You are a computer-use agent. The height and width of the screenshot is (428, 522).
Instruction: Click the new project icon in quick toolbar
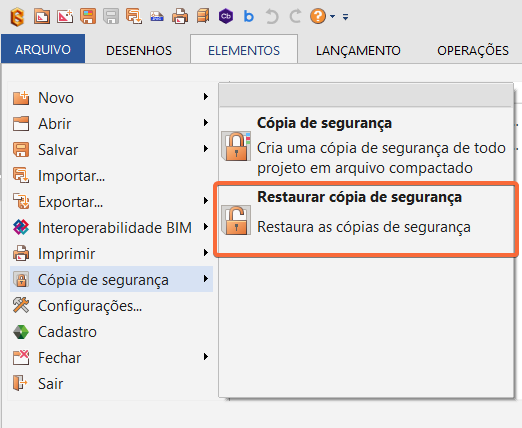(65, 16)
